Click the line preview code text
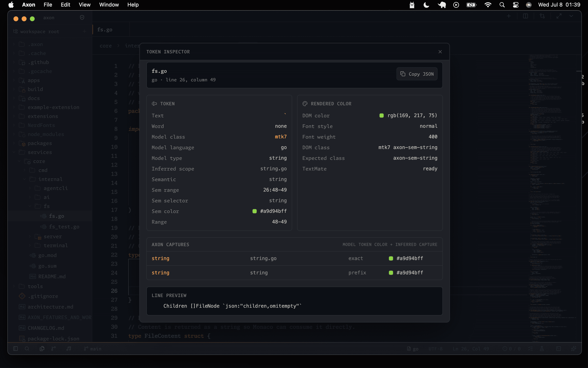Viewport: 588px width, 368px height. (232, 306)
